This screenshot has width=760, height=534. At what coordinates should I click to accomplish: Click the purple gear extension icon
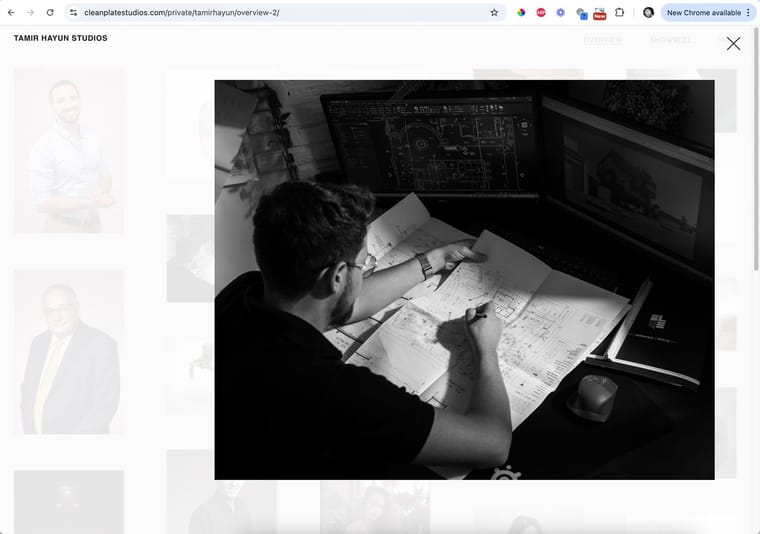click(x=560, y=13)
